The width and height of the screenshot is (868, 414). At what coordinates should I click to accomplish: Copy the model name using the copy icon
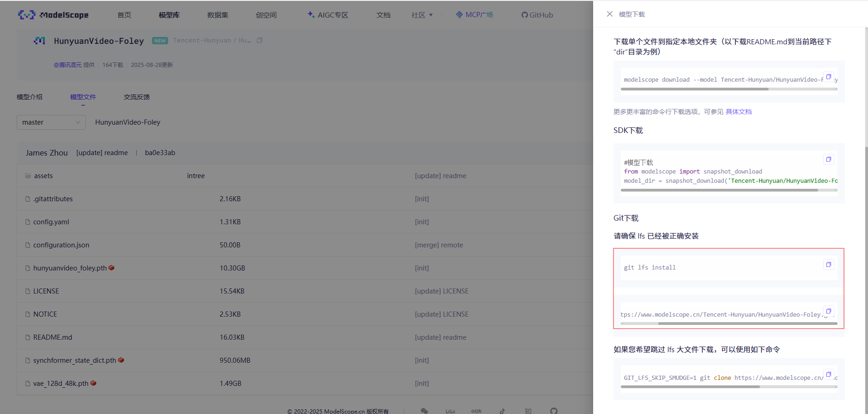(x=260, y=41)
